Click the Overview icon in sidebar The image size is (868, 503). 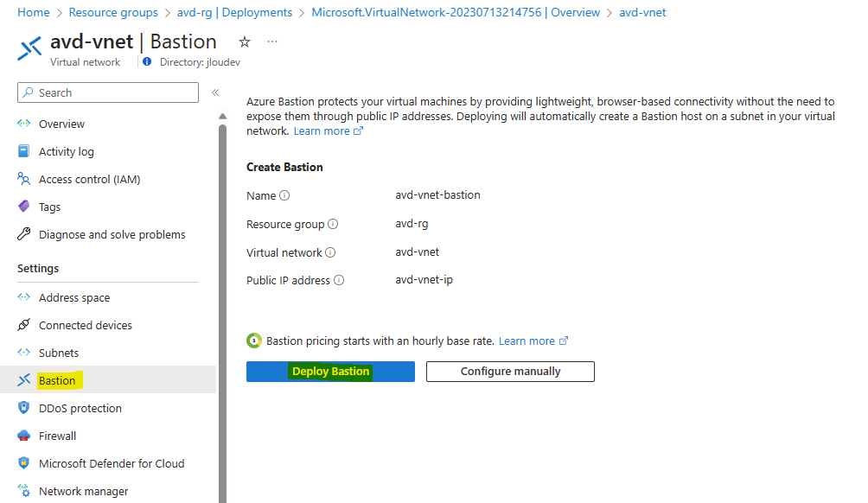pos(24,124)
